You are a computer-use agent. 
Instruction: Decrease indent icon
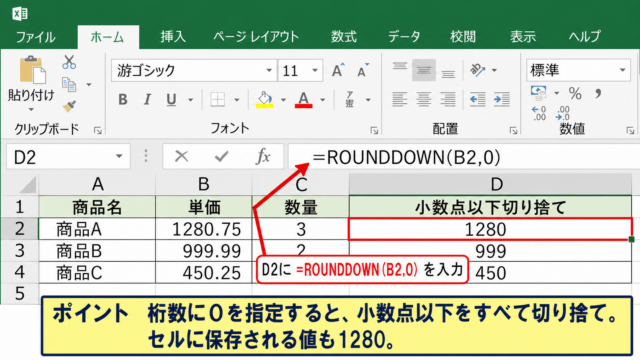click(477, 99)
